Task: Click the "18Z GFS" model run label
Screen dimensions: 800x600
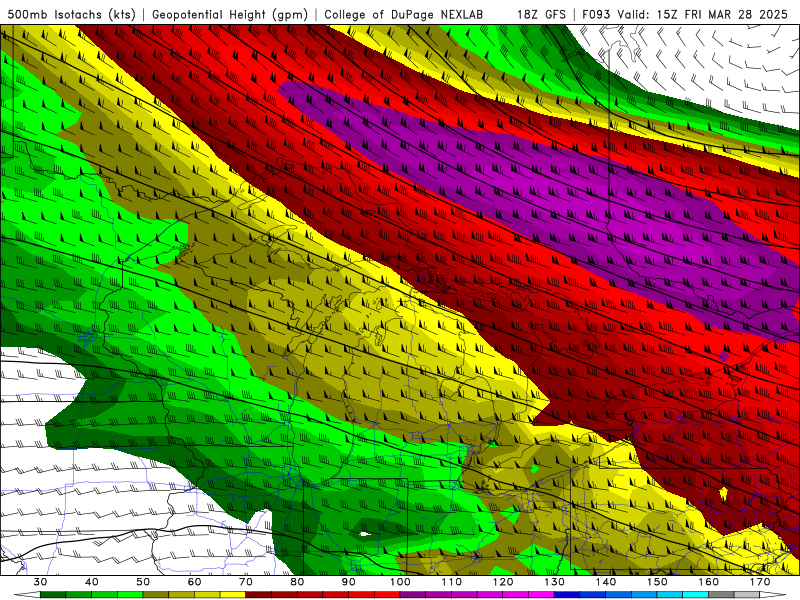Action: 541,14
